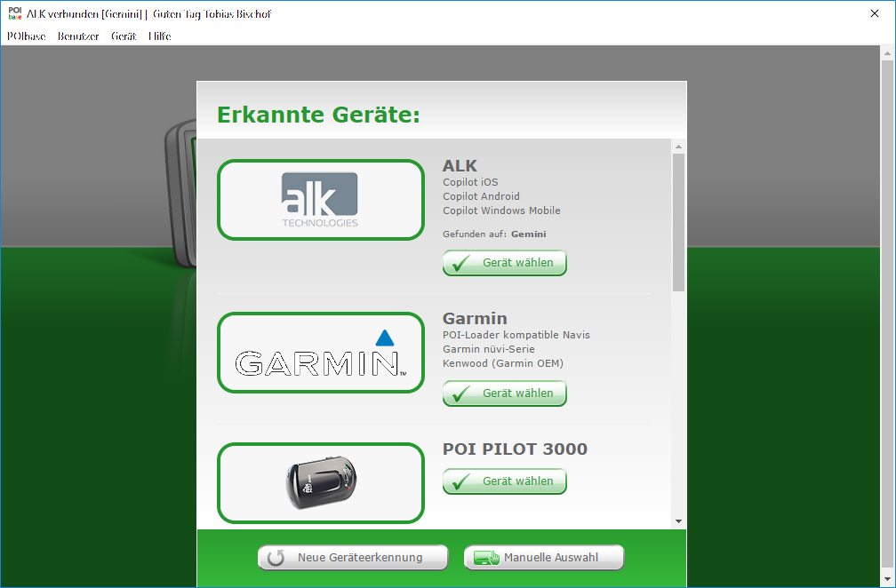The width and height of the screenshot is (896, 588).
Task: Open the Hilfe menu
Action: point(159,36)
